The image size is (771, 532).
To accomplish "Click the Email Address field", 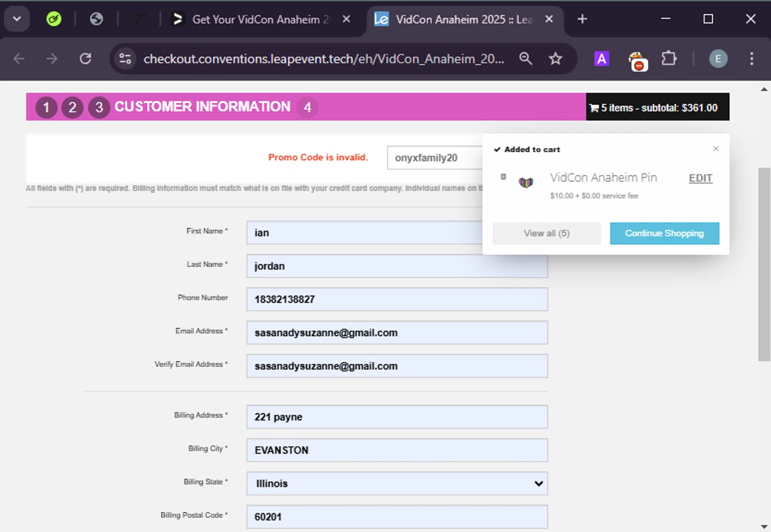I will point(397,333).
